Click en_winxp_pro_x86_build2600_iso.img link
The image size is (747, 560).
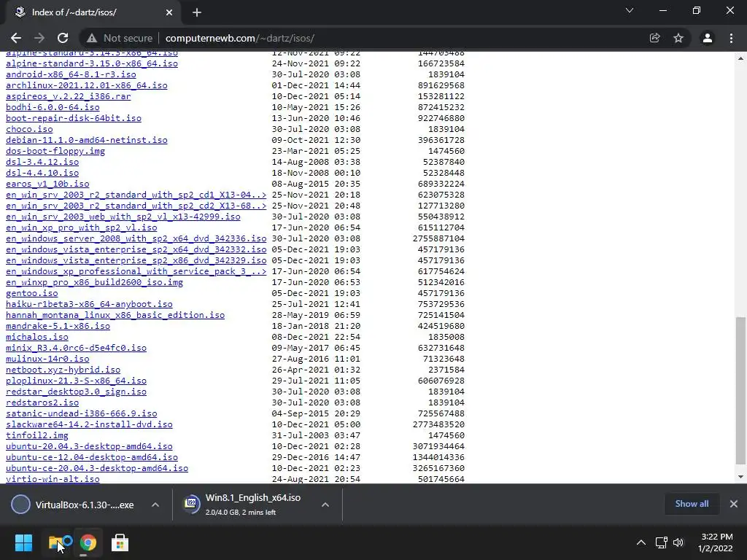(94, 282)
